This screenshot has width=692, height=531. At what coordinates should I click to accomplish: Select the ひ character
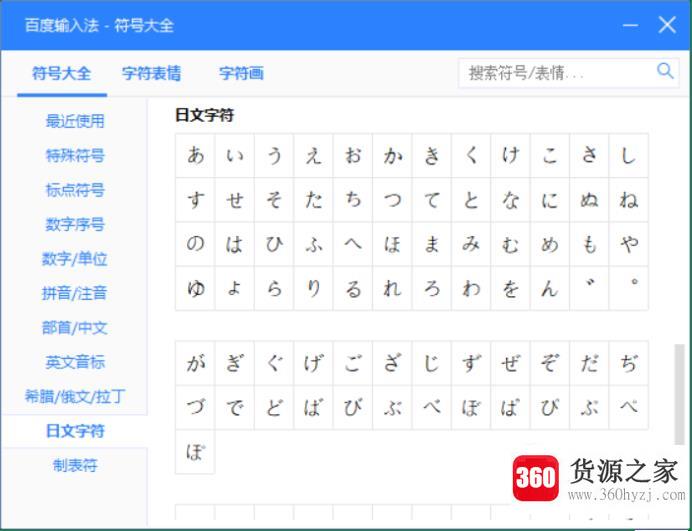coord(274,244)
